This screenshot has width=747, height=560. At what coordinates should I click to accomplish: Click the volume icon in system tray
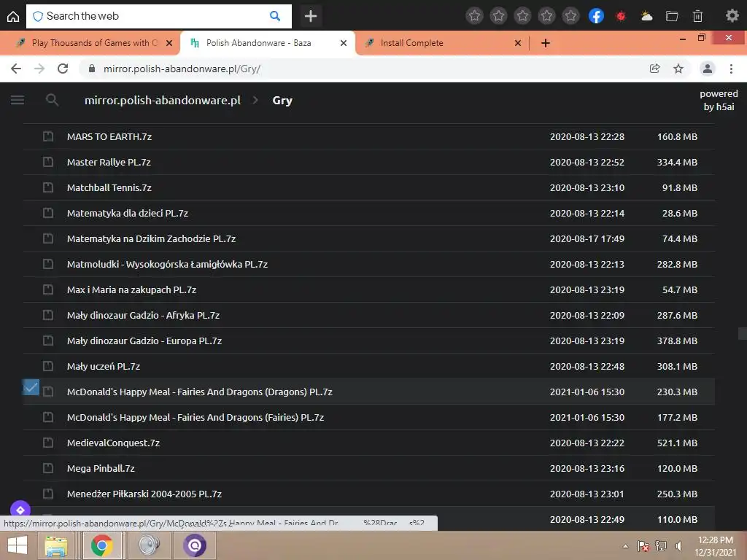pos(678,546)
